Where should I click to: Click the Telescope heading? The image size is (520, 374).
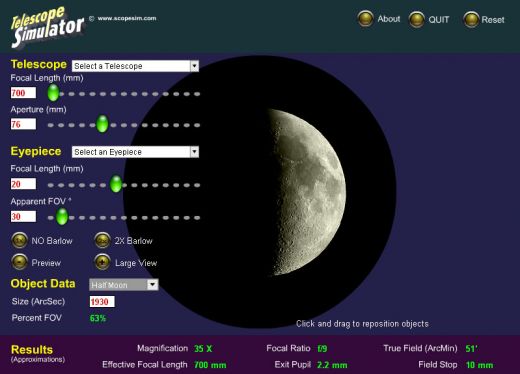pos(39,64)
